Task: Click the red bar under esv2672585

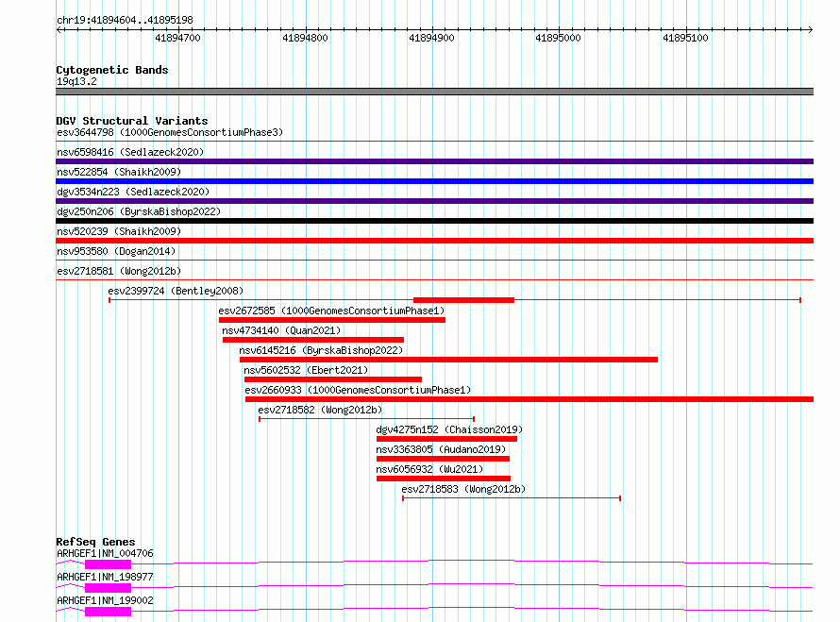Action: 331,320
